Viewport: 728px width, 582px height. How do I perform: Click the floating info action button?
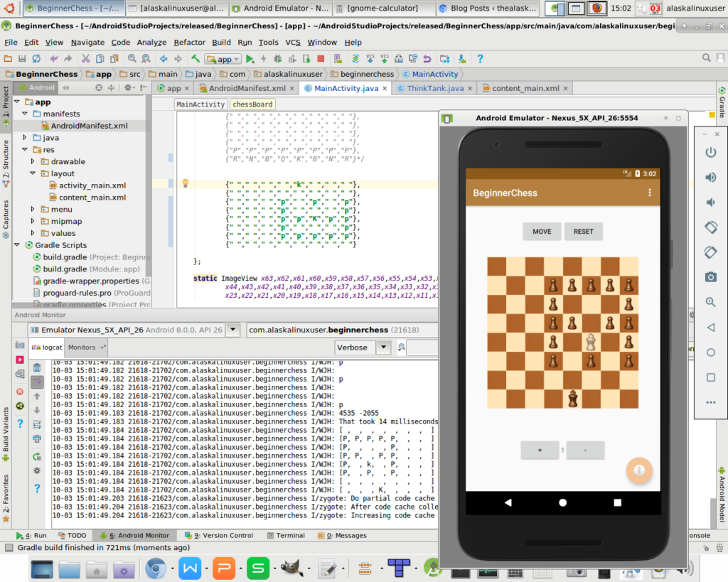tap(638, 470)
